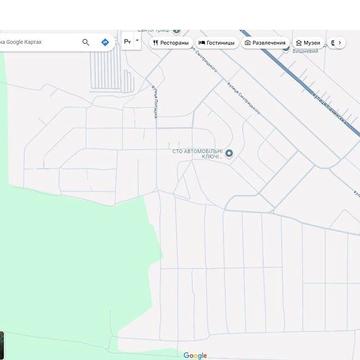Select the Рестораны category chip
Screen dimensions: 360x360
click(x=171, y=43)
